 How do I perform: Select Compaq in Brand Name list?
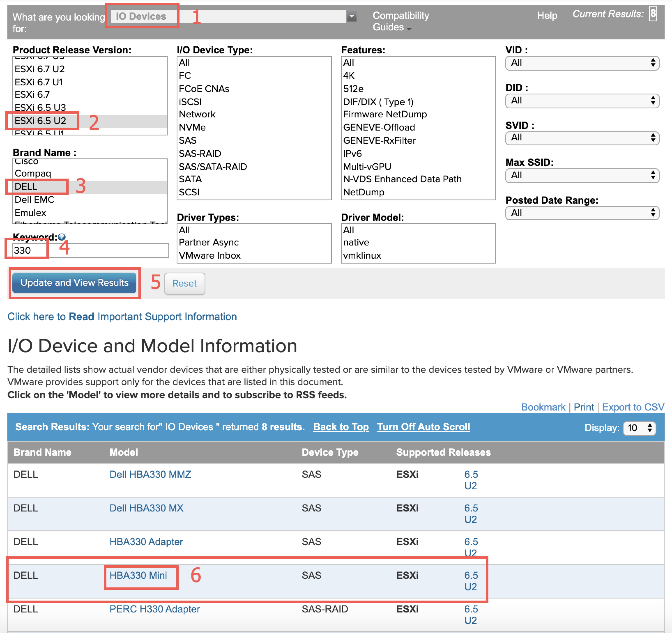90,173
